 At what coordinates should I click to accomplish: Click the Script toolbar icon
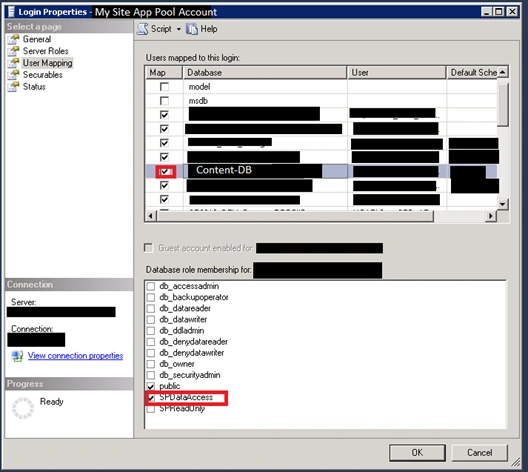pos(142,29)
